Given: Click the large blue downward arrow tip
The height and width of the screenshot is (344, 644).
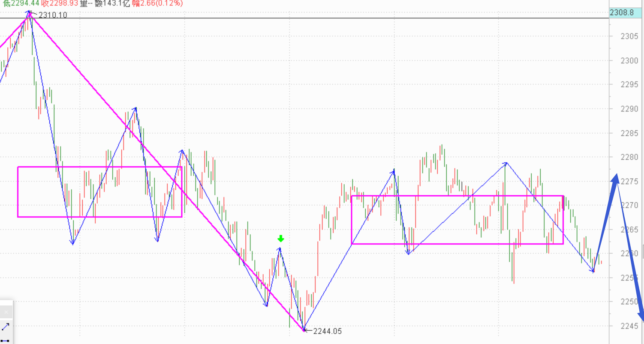Looking at the screenshot, I should (641, 317).
